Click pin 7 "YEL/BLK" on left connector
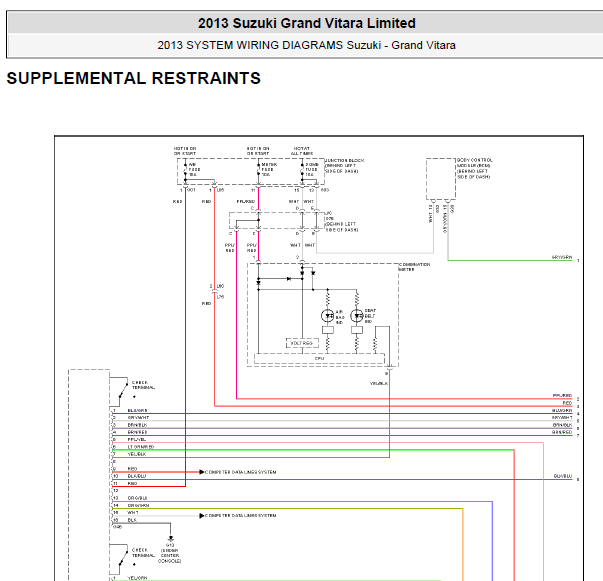The width and height of the screenshot is (603, 581). 137,454
